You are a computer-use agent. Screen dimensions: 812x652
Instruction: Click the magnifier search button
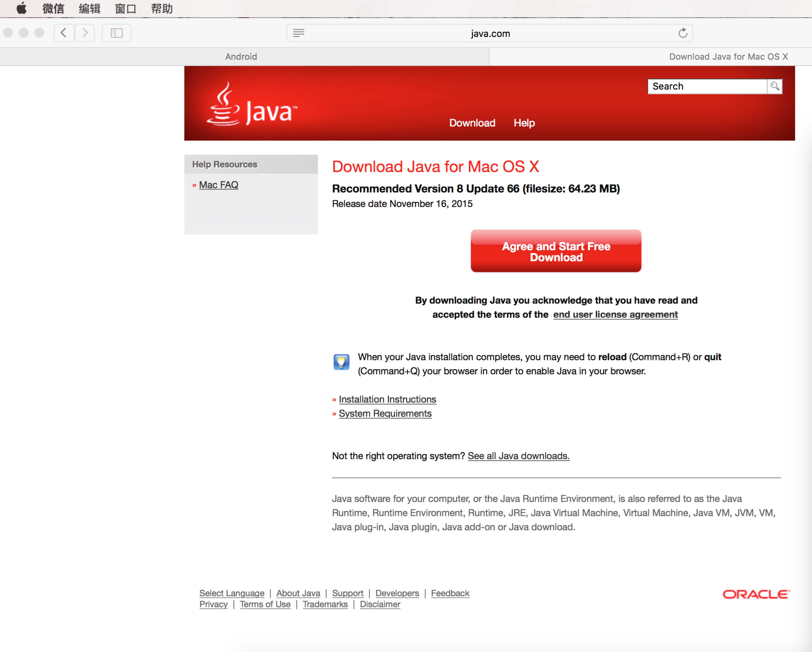(775, 86)
